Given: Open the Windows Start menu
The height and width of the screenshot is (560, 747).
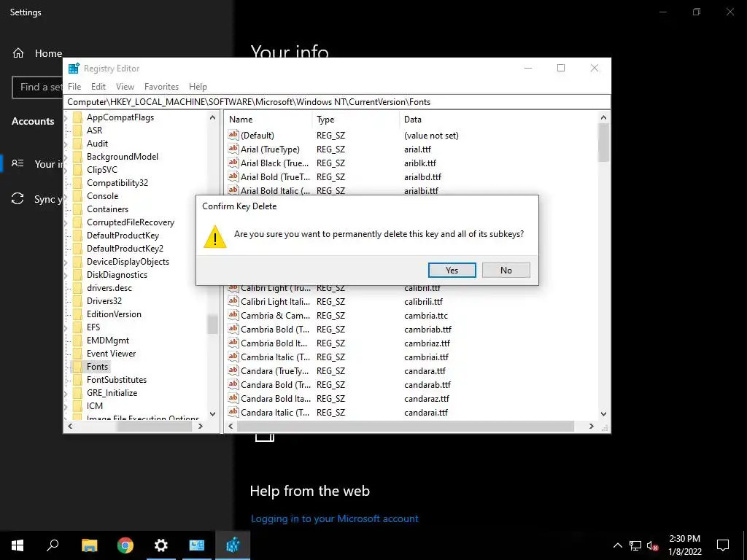Looking at the screenshot, I should point(18,545).
